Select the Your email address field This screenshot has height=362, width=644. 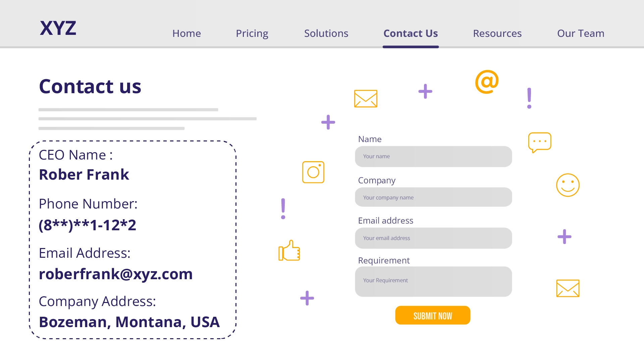pos(433,238)
